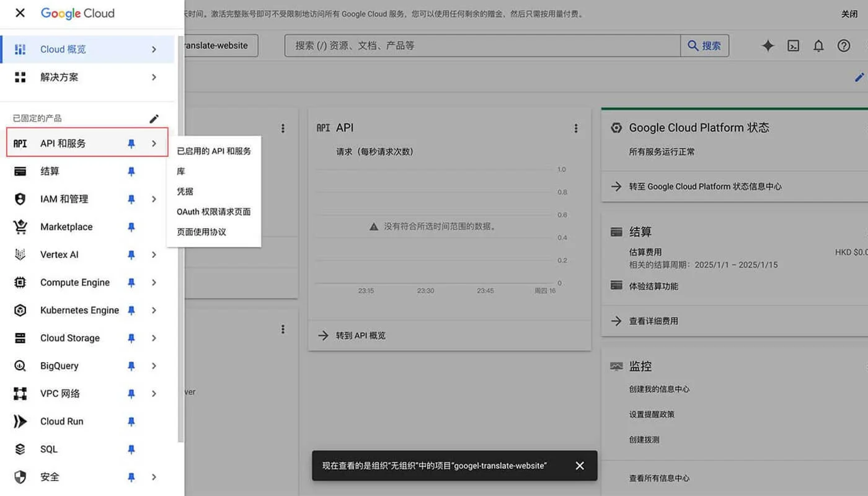
Task: Expand the VPC 网络 submenu
Action: pos(154,394)
